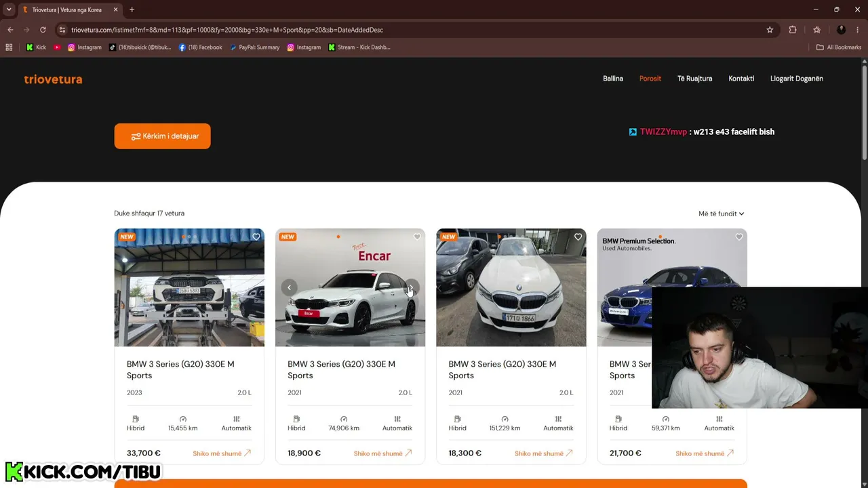
Task: Open the Chrome side panel icon
Action: coord(816,30)
